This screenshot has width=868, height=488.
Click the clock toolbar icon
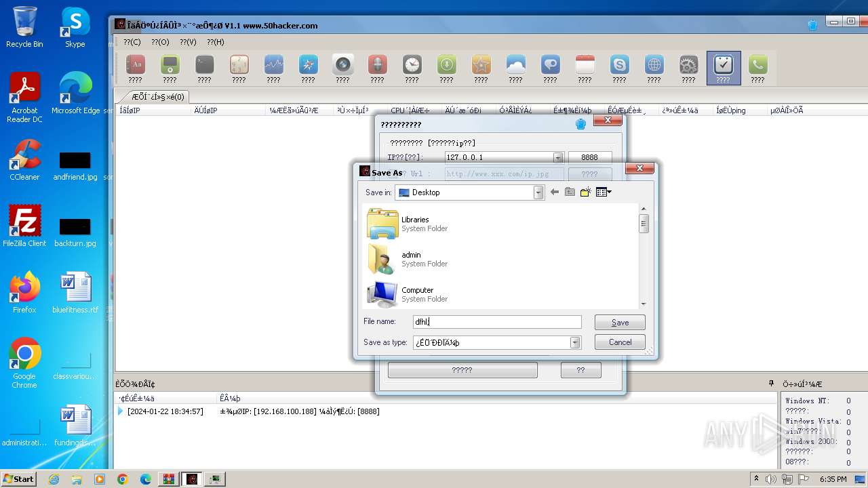pos(412,65)
